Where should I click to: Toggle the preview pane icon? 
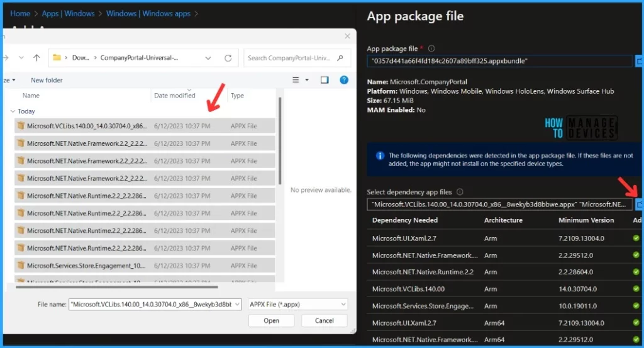(x=325, y=80)
